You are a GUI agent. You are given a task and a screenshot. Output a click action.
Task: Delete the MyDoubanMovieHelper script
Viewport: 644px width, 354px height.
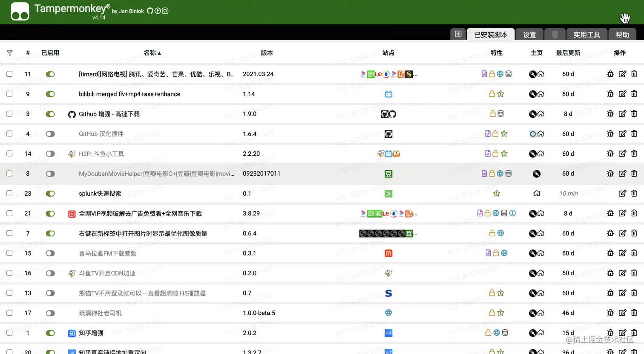(x=634, y=174)
